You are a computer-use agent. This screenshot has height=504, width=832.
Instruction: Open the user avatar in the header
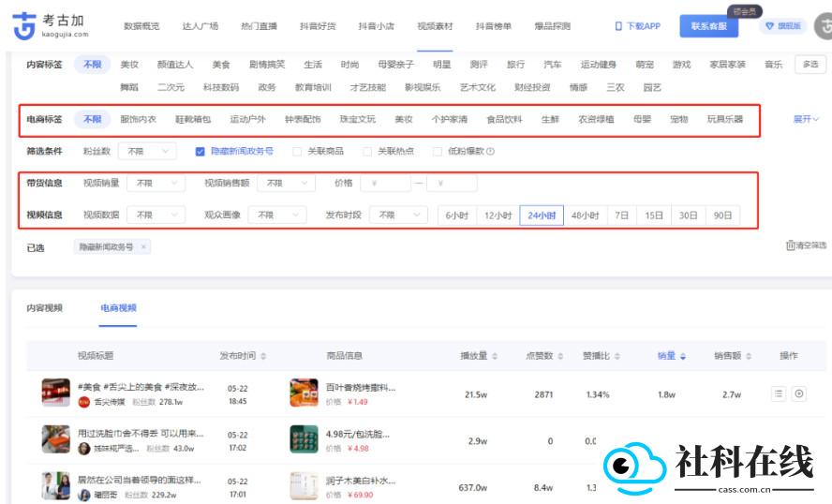[x=823, y=26]
